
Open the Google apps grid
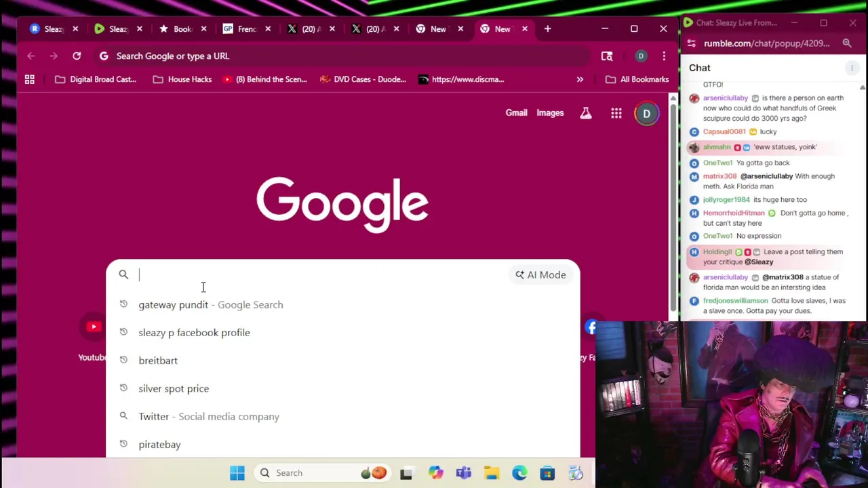pyautogui.click(x=616, y=114)
